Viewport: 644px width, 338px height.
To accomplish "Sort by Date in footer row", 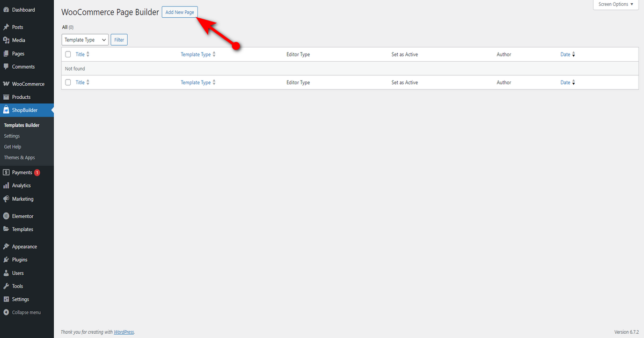I will [568, 83].
